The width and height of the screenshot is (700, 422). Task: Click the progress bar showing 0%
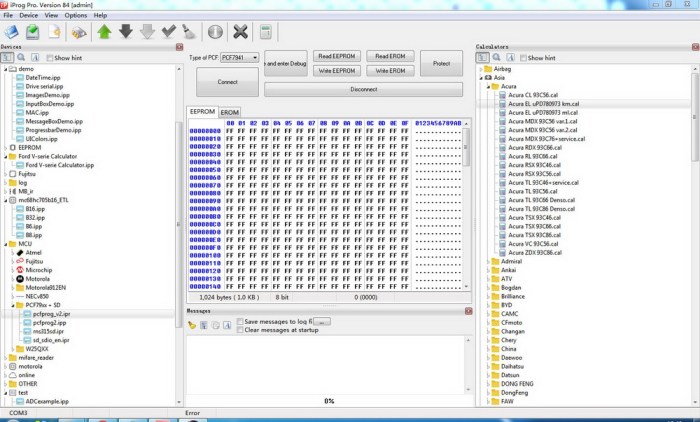click(328, 401)
